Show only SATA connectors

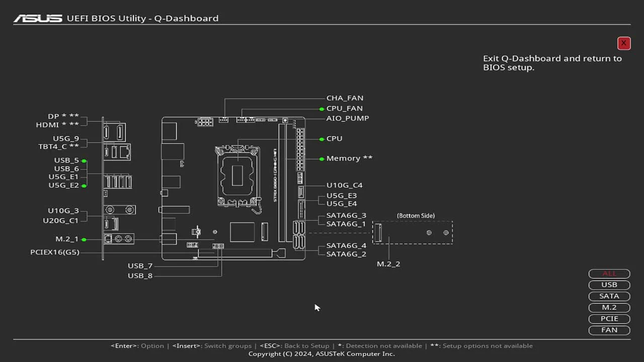pos(609,296)
